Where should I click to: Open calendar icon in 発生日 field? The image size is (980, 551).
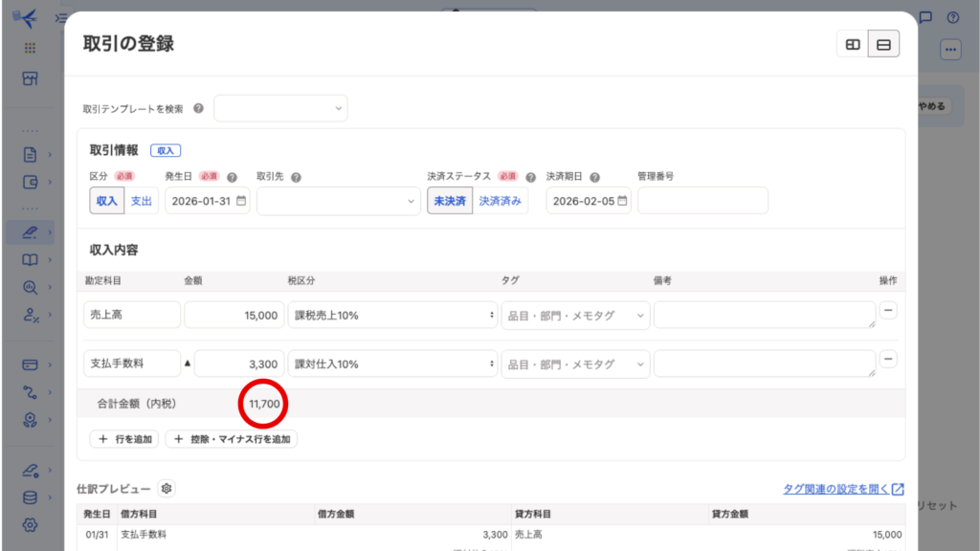pyautogui.click(x=241, y=201)
